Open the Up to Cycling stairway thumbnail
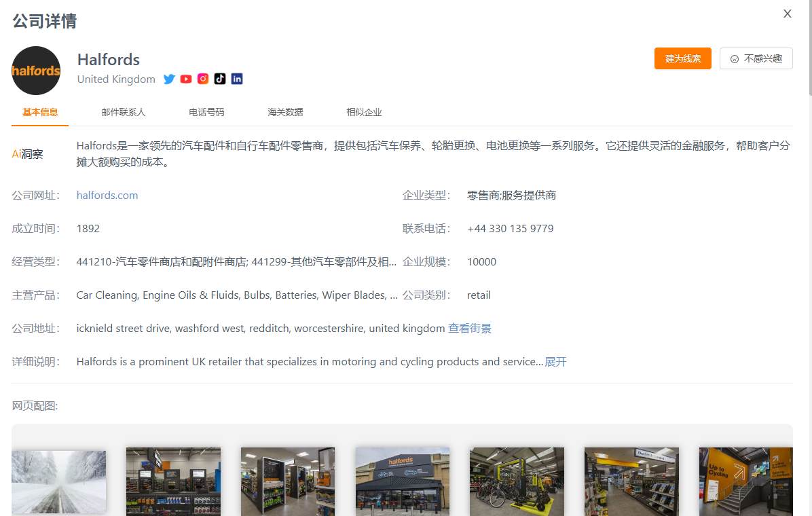This screenshot has width=812, height=516. 745,481
